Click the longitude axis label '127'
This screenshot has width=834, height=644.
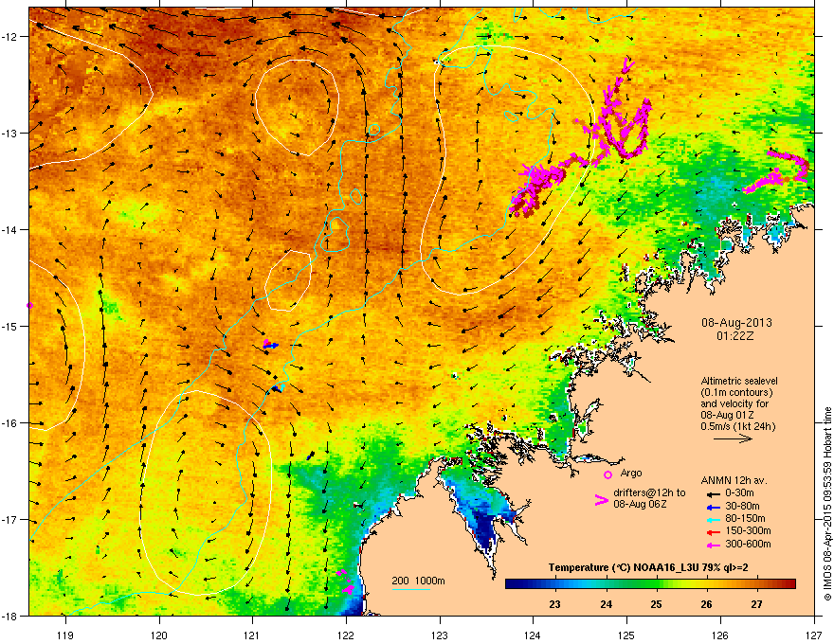tap(814, 635)
